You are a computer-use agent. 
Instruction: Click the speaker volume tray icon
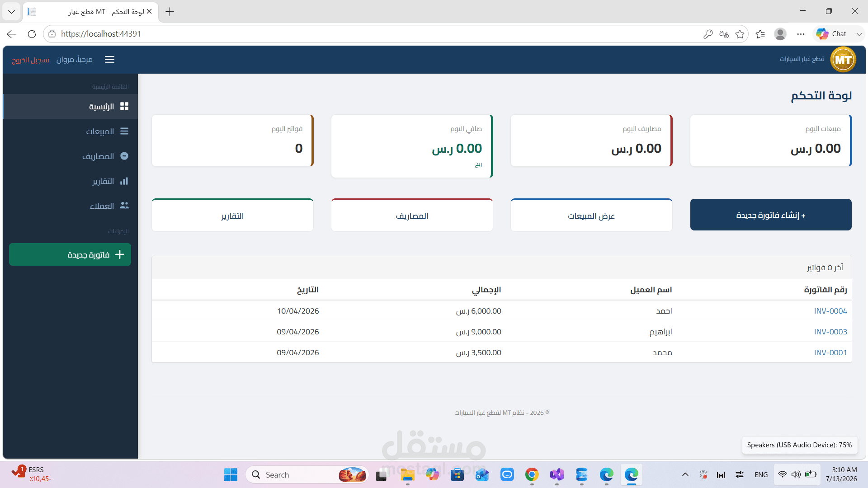pyautogui.click(x=796, y=474)
